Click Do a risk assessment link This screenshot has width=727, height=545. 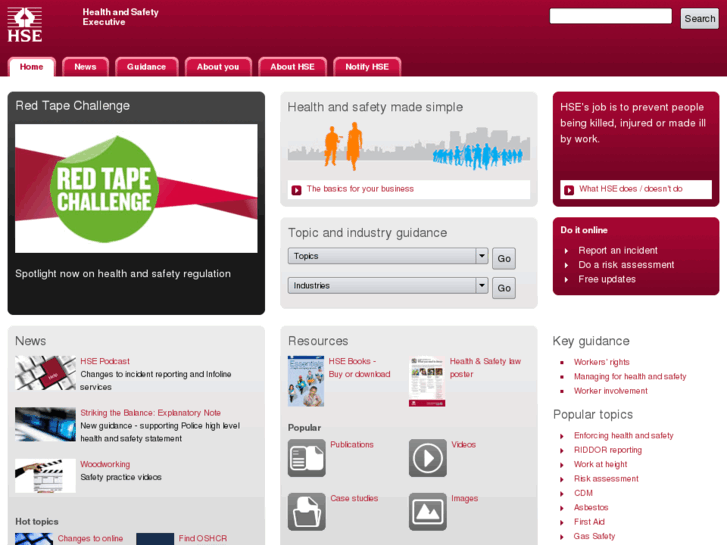(x=626, y=265)
